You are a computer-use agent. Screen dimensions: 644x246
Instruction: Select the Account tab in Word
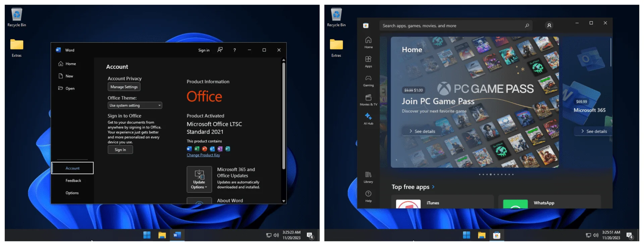(x=72, y=168)
